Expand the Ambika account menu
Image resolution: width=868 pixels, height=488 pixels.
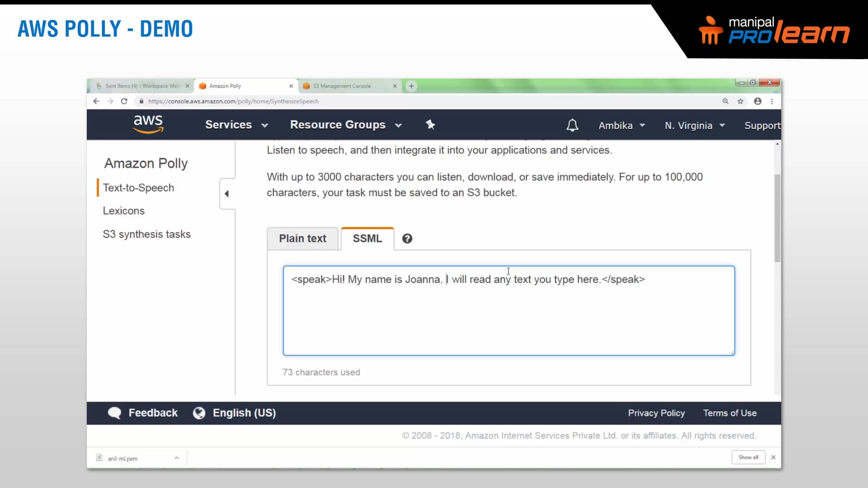(622, 125)
